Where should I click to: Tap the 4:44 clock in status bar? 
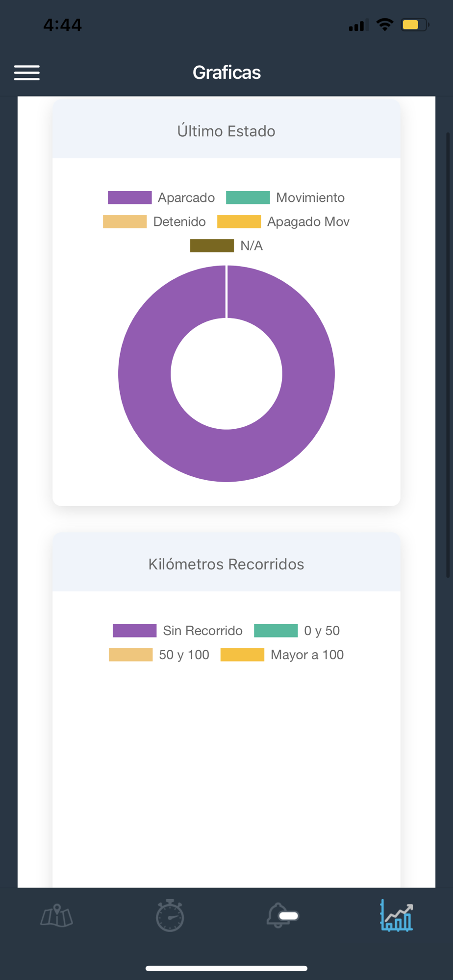click(x=62, y=24)
